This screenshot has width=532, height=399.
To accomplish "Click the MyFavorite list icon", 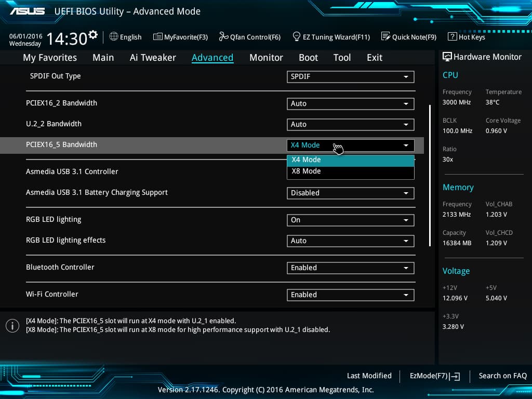I will (x=158, y=37).
